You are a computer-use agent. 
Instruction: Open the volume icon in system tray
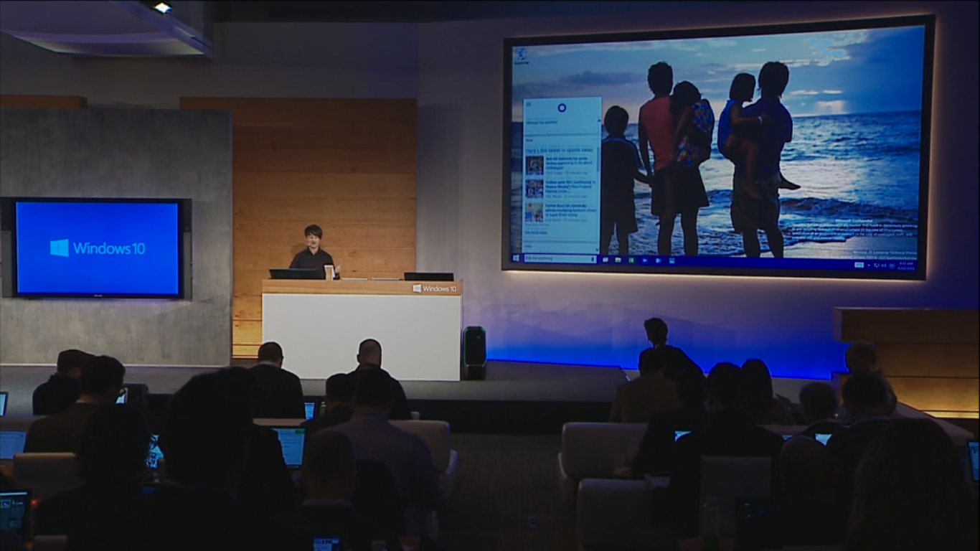(885, 265)
